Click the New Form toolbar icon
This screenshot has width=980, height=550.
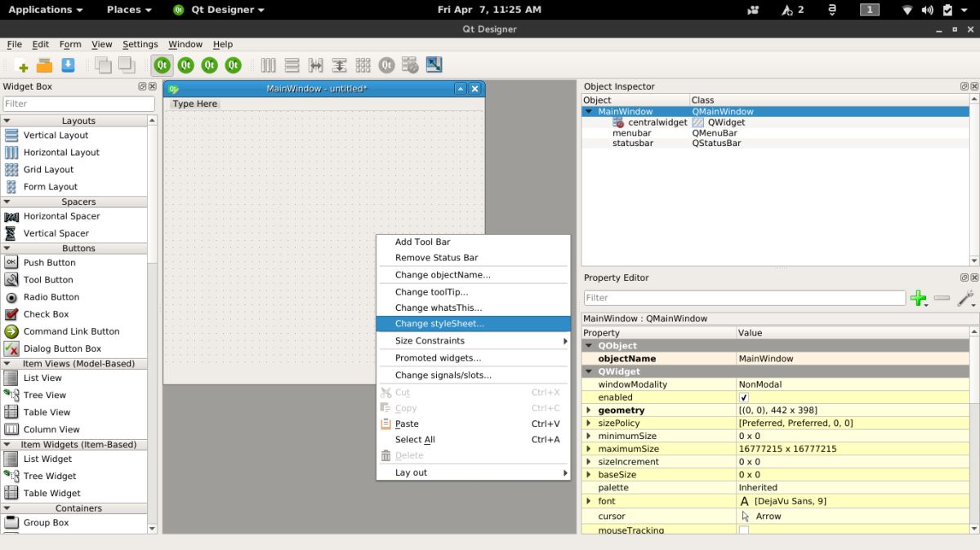click(22, 66)
